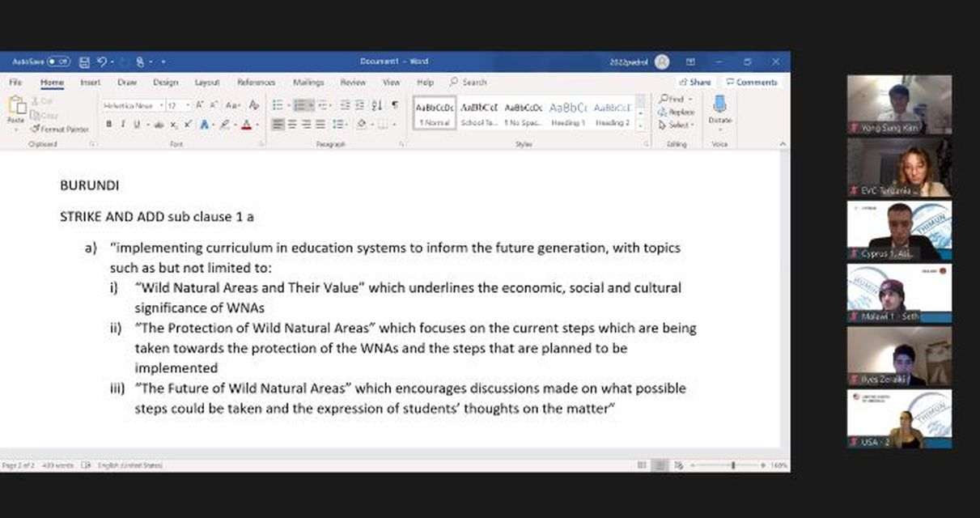Select the Yang Sung Kim video thumbnail
Viewport: 980px width, 518px height.
[x=899, y=104]
